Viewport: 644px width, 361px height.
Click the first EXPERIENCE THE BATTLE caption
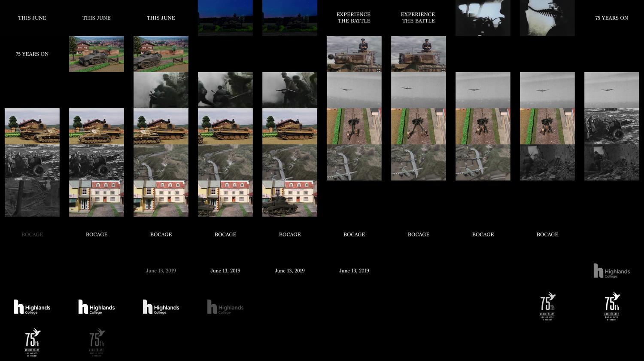(354, 18)
